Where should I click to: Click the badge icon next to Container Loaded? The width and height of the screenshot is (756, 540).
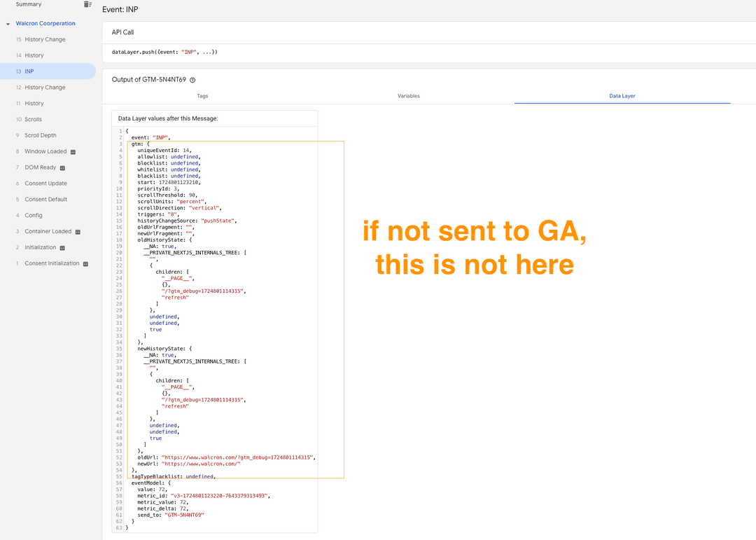pos(78,232)
